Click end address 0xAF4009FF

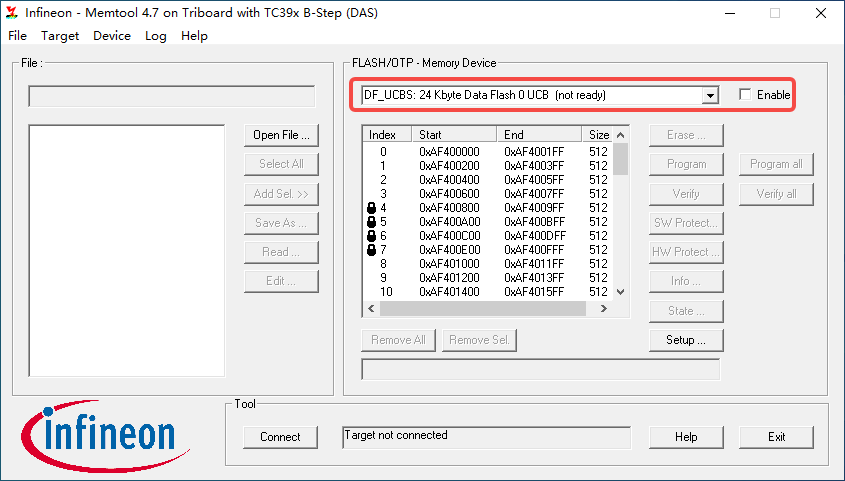click(534, 208)
